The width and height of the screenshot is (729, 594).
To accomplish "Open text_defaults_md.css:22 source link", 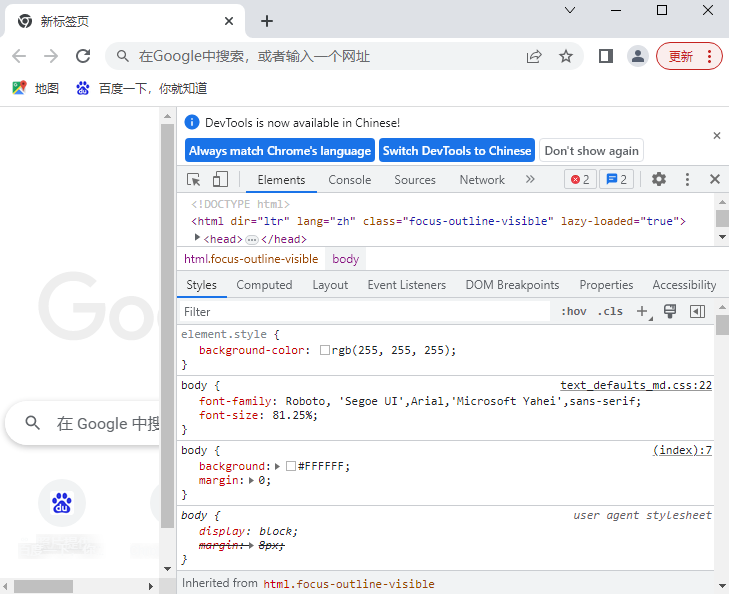I will tap(636, 385).
